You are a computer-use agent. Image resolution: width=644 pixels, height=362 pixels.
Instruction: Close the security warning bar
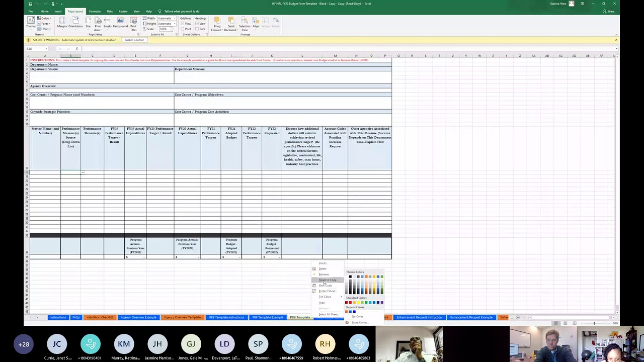[x=616, y=40]
